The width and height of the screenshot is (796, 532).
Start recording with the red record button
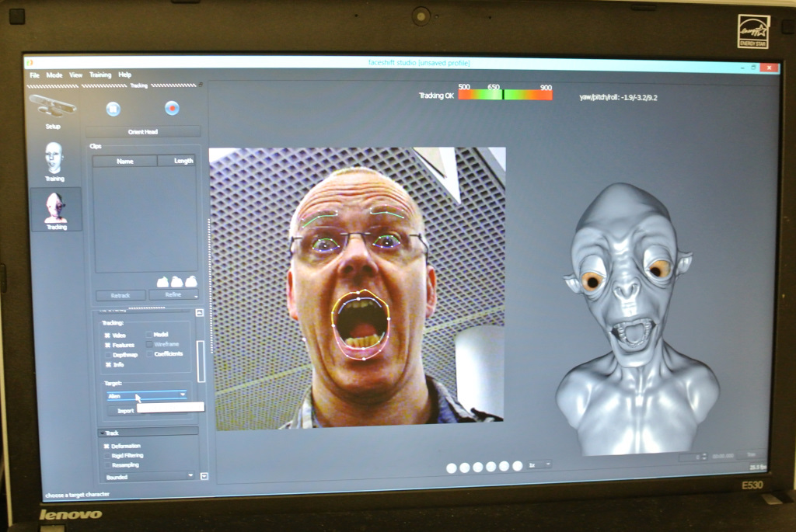coord(172,108)
